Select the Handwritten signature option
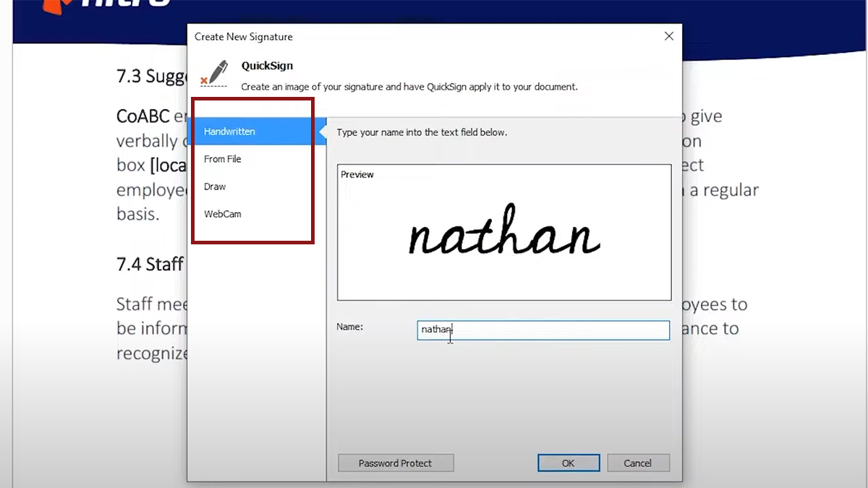The image size is (868, 488). (257, 132)
